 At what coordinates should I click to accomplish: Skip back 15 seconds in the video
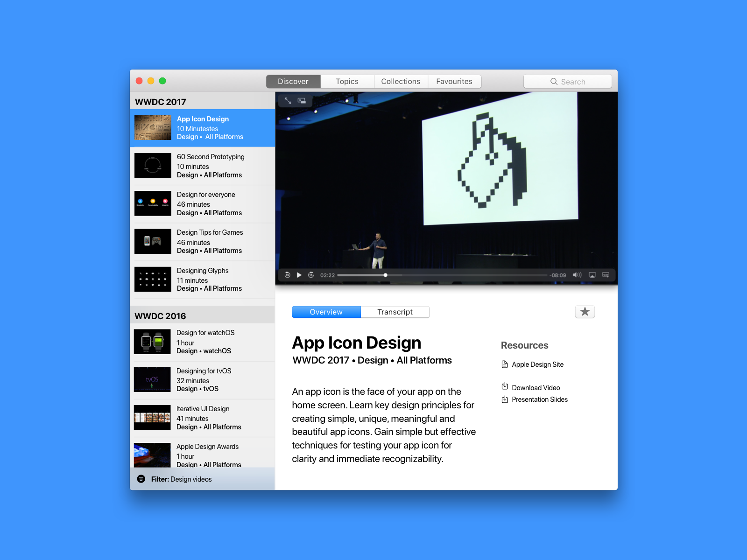288,275
